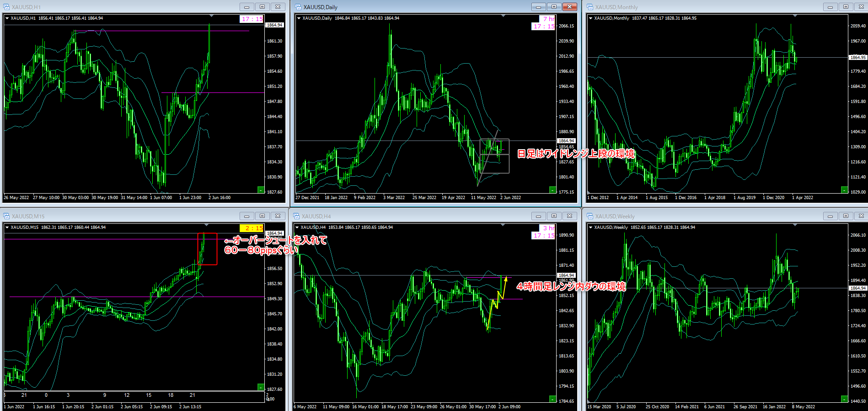Click the XAUUSD,H1 chart window icon
This screenshot has height=411, width=868.
coord(6,7)
